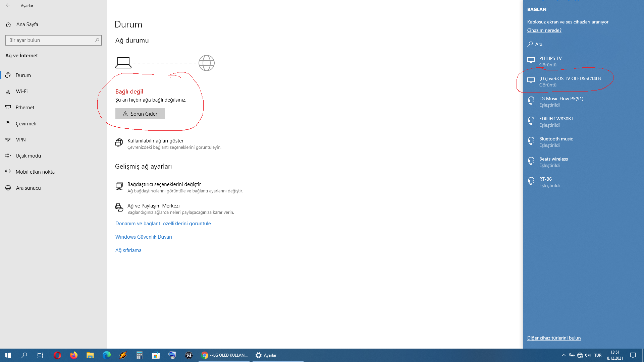
Task: Open Ana Sayfa home page
Action: click(x=27, y=24)
